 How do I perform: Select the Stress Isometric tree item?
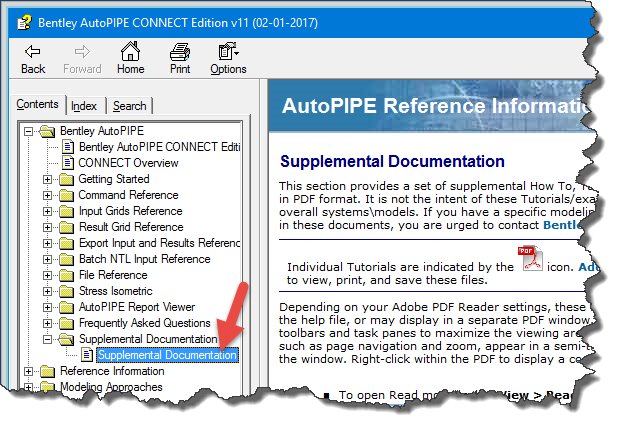click(x=116, y=291)
